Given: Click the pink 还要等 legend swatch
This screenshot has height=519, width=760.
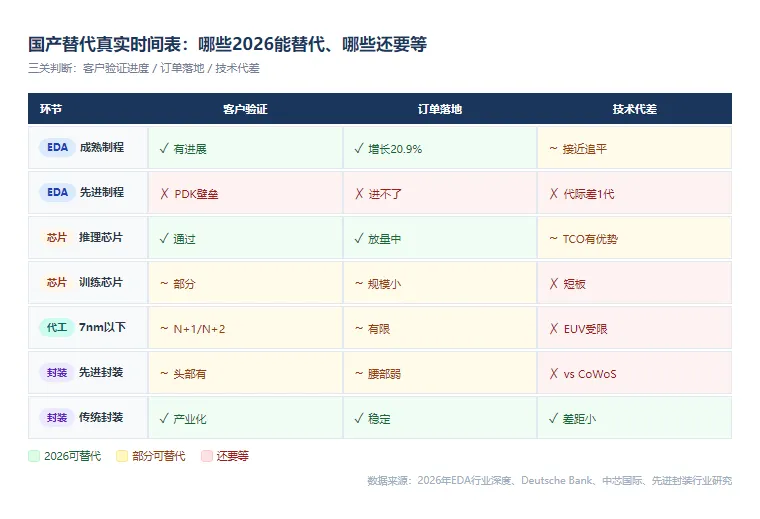Looking at the screenshot, I should coord(207,456).
